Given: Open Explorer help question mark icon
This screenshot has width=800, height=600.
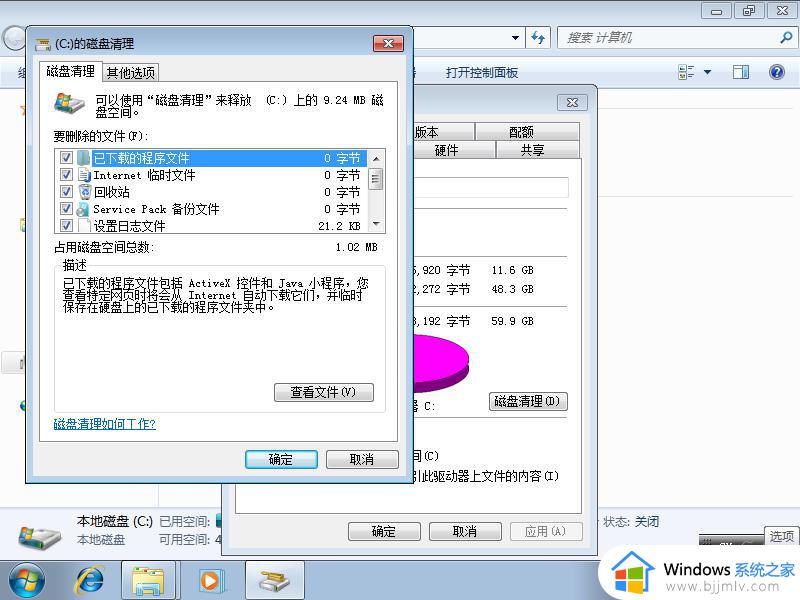Looking at the screenshot, I should [777, 72].
